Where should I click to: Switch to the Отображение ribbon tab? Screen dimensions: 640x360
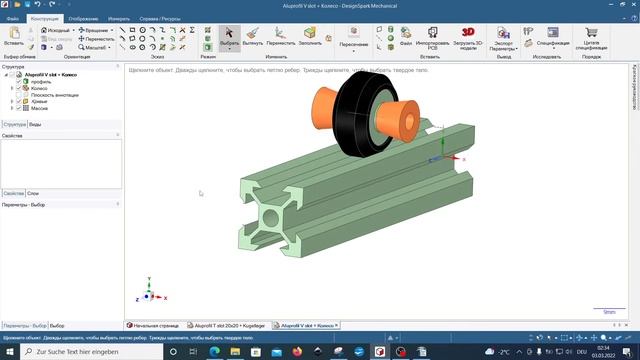83,19
